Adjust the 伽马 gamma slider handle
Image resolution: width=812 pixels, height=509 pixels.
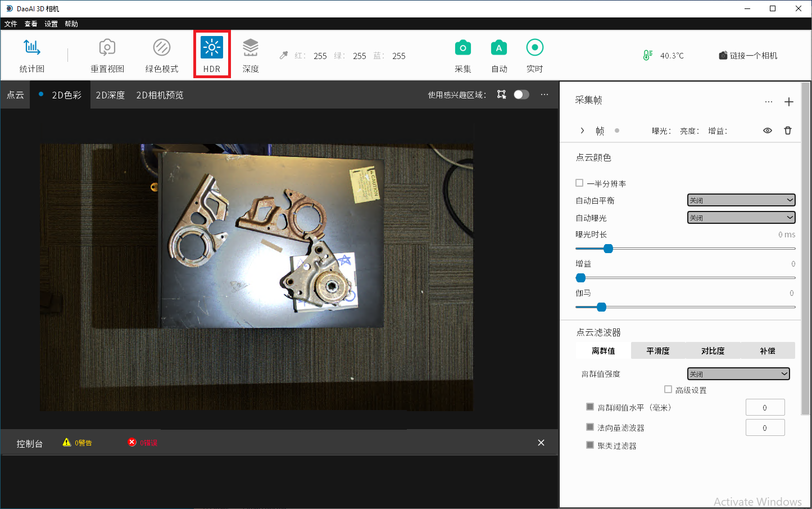(x=602, y=307)
